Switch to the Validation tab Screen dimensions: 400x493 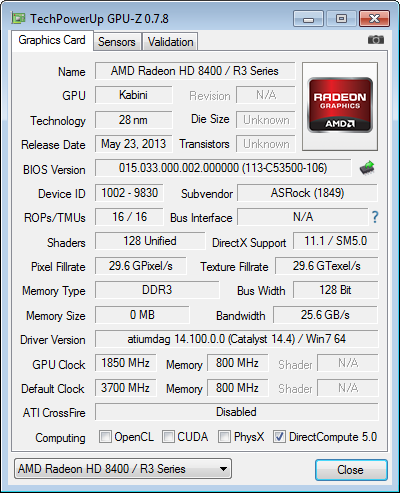(x=170, y=42)
